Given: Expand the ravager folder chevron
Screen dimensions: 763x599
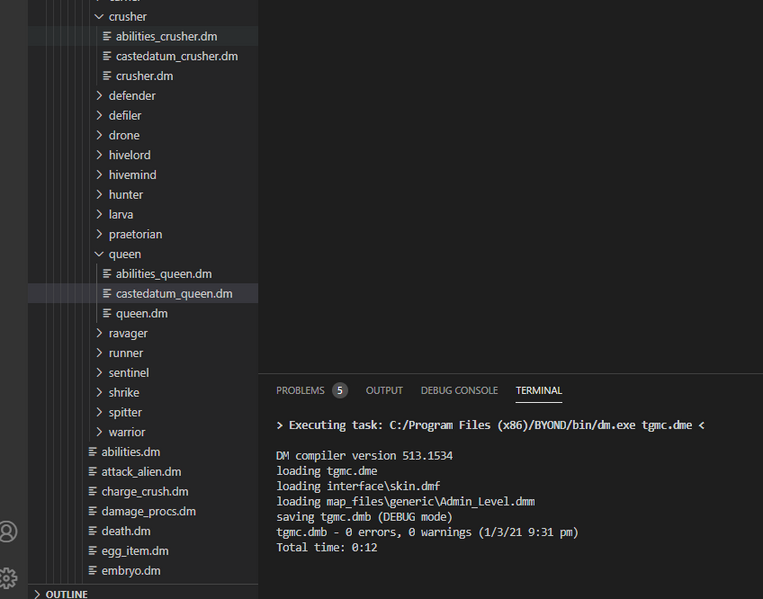Looking at the screenshot, I should pos(99,333).
